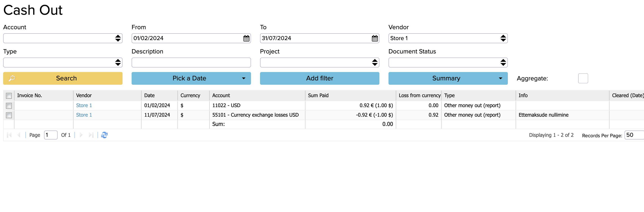Sort by the Sum Paid column header

coord(318,96)
